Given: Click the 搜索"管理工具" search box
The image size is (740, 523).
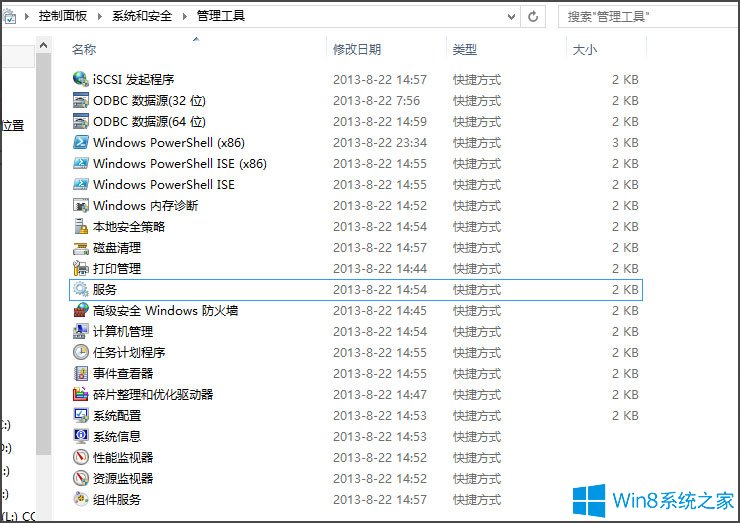Looking at the screenshot, I should coord(649,17).
